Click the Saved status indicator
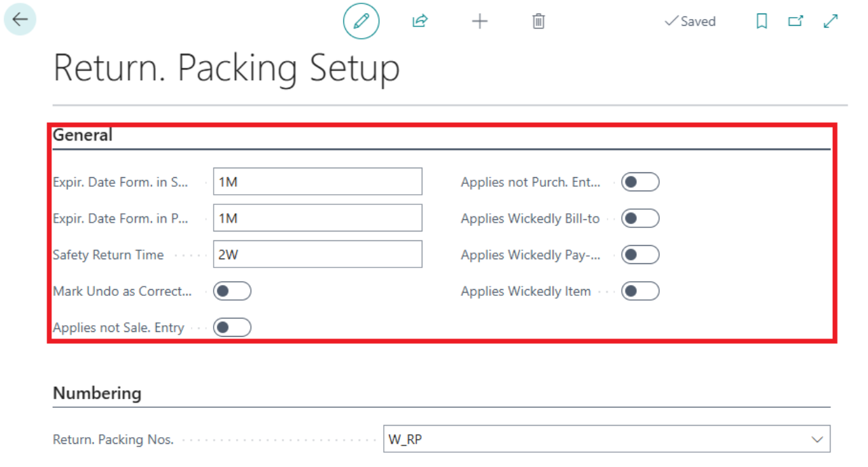This screenshot has height=467, width=868. click(690, 21)
